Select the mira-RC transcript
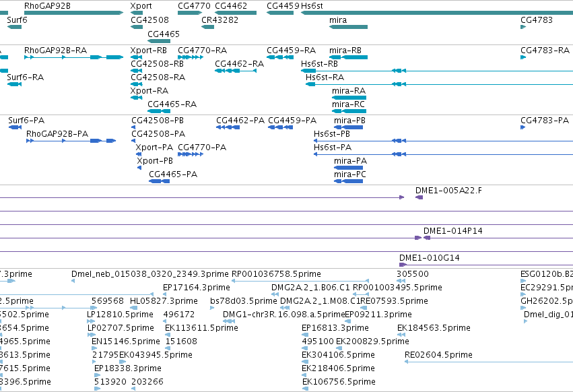The image size is (573, 392). coord(349,111)
